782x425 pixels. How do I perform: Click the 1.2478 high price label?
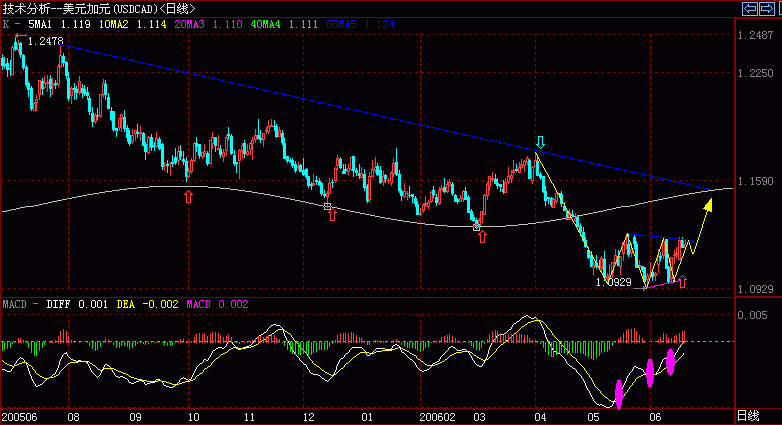45,41
